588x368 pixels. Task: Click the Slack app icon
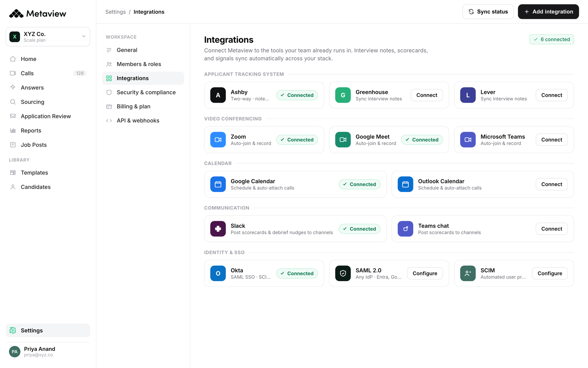click(x=218, y=229)
